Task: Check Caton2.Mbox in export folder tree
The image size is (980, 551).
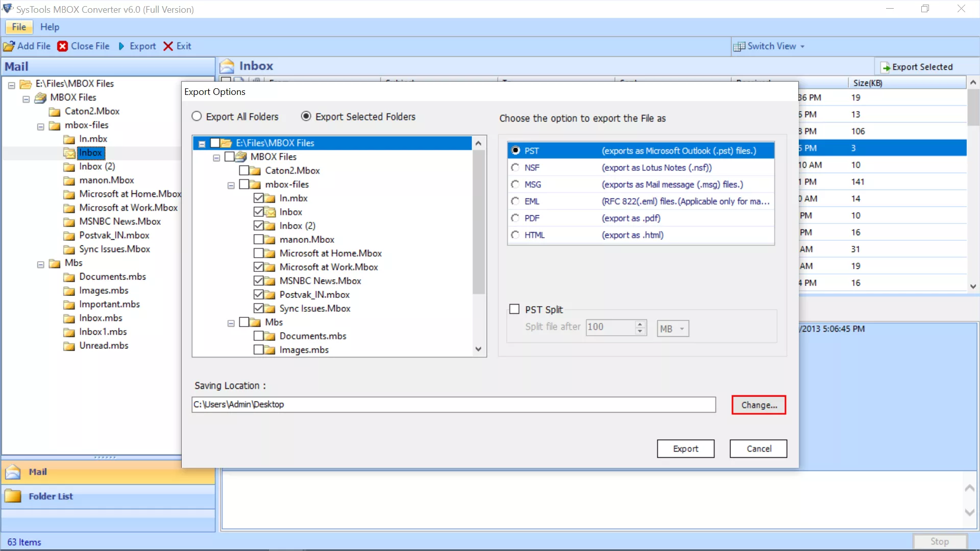Action: coord(244,170)
